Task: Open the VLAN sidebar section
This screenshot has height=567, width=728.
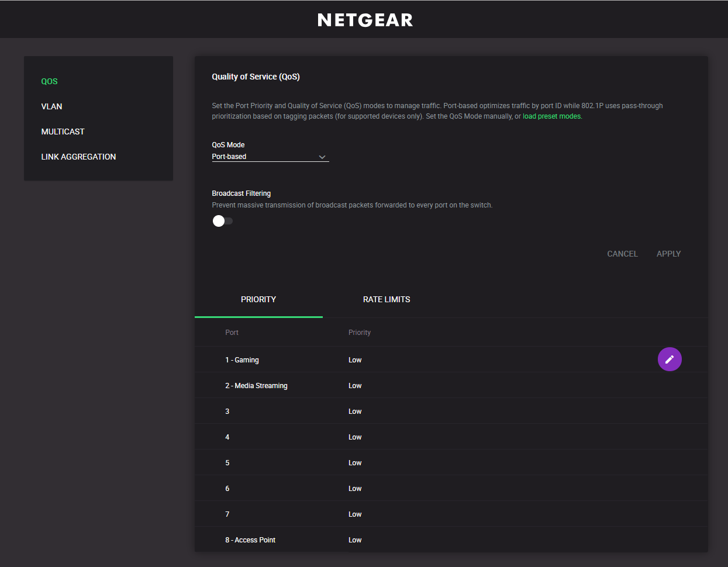Action: (x=51, y=106)
